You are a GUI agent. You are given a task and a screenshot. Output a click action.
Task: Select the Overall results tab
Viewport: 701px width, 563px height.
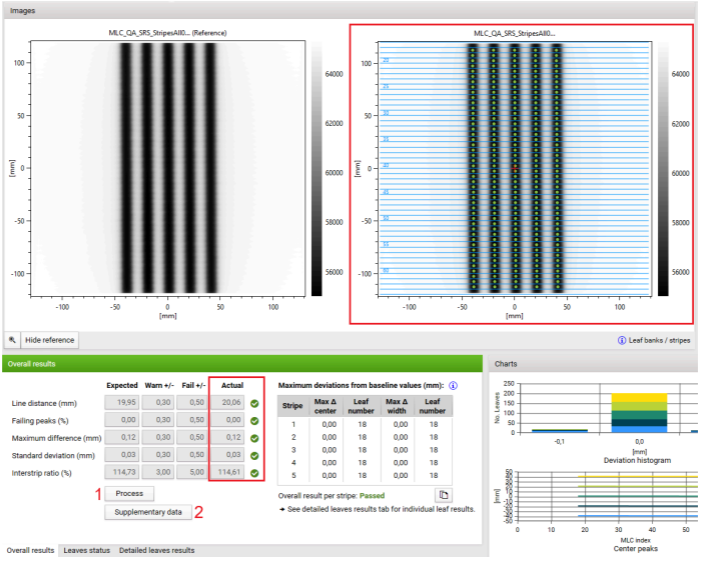tap(28, 550)
